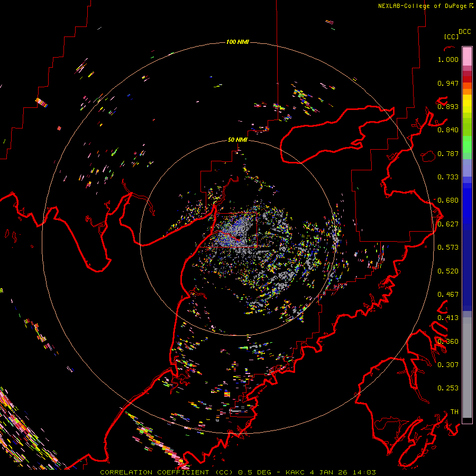Click the gray lower segment of color bar

coord(467,368)
